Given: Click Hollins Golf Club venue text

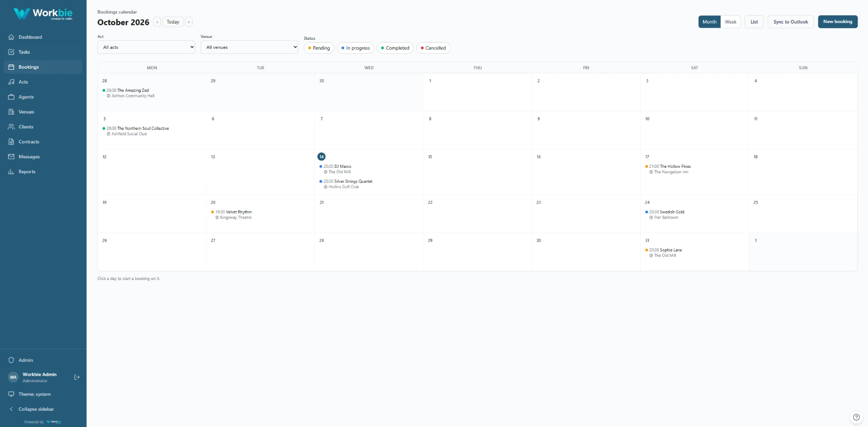Looking at the screenshot, I should 344,187.
